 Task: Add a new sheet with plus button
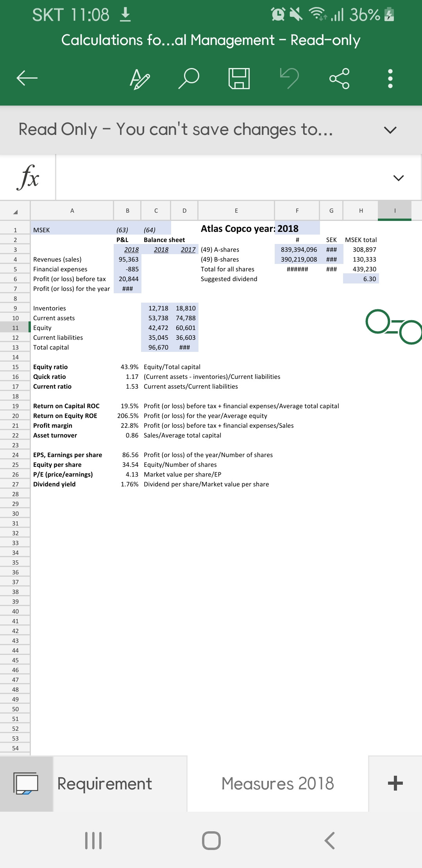pos(395,783)
